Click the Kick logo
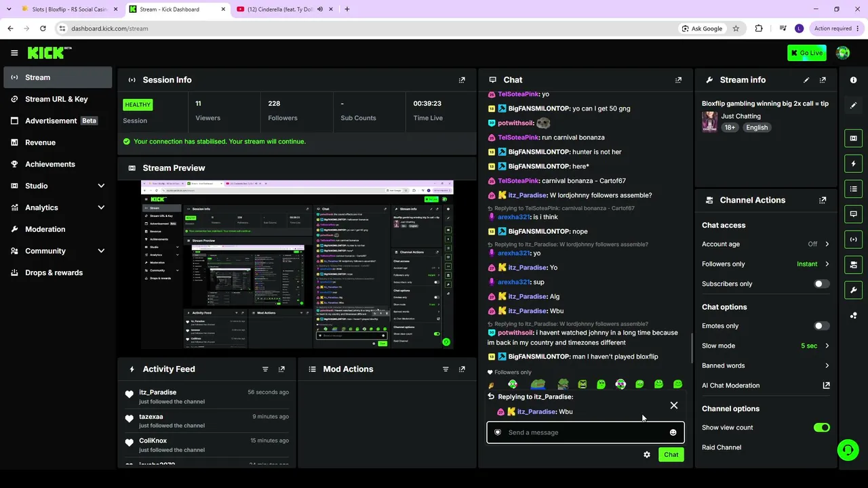This screenshot has width=868, height=488. [x=50, y=53]
